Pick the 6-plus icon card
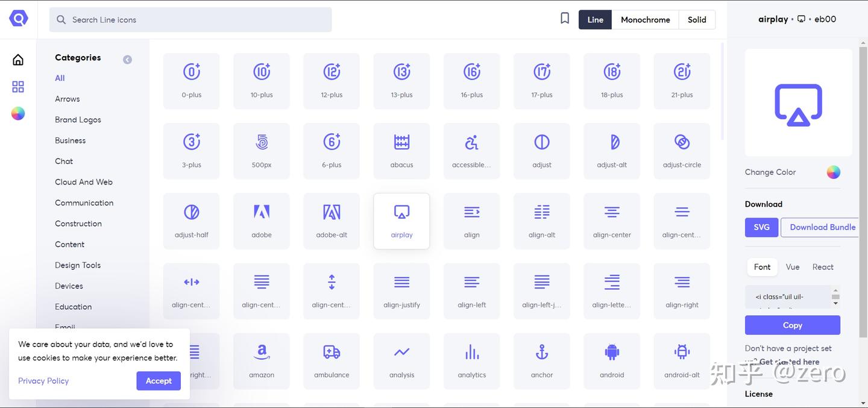 (x=332, y=151)
